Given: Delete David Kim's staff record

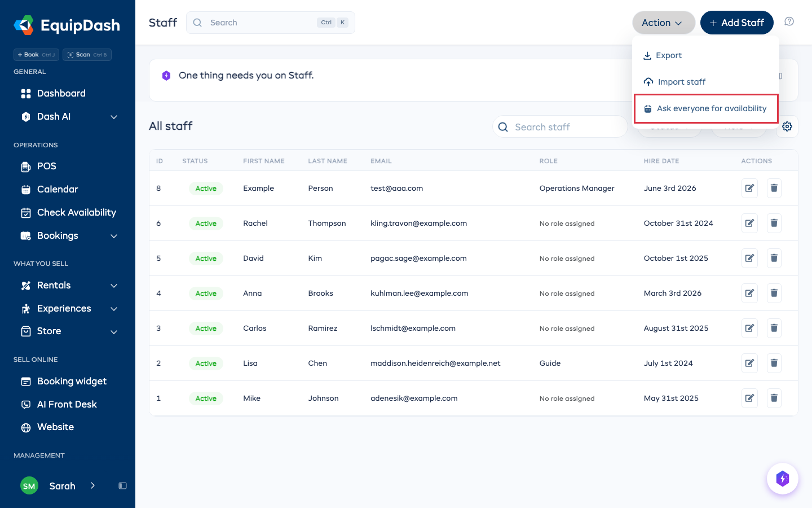Looking at the screenshot, I should (x=774, y=258).
